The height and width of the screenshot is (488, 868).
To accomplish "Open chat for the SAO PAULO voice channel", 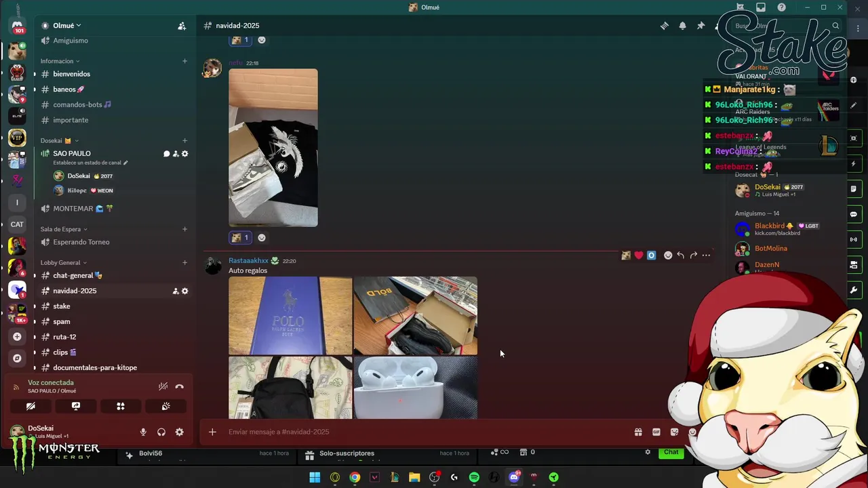I will (166, 154).
